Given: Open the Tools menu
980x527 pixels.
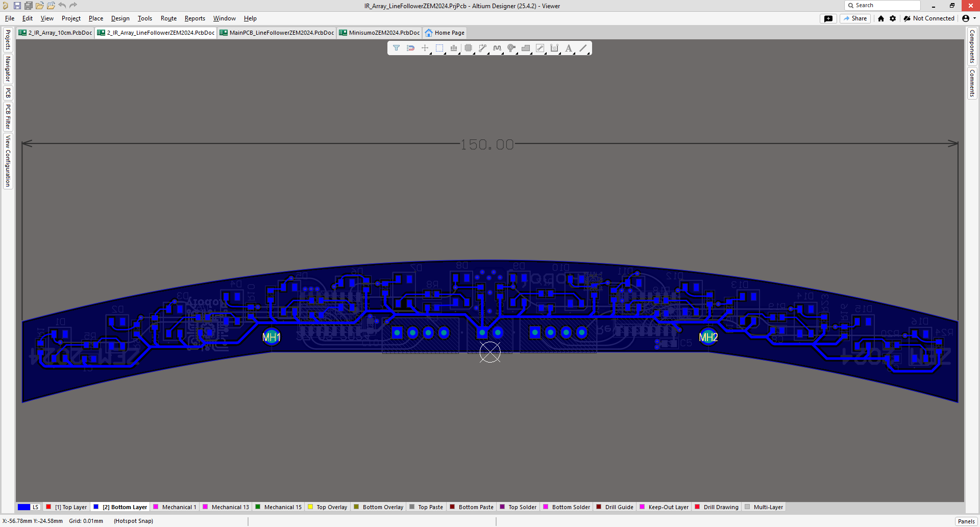Looking at the screenshot, I should click(145, 18).
